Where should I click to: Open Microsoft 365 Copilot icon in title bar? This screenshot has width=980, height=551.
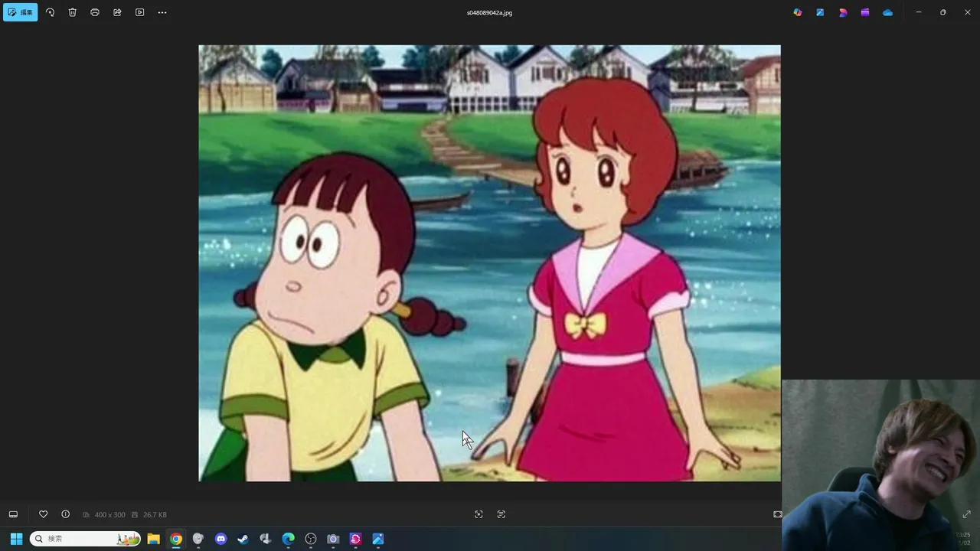click(798, 12)
